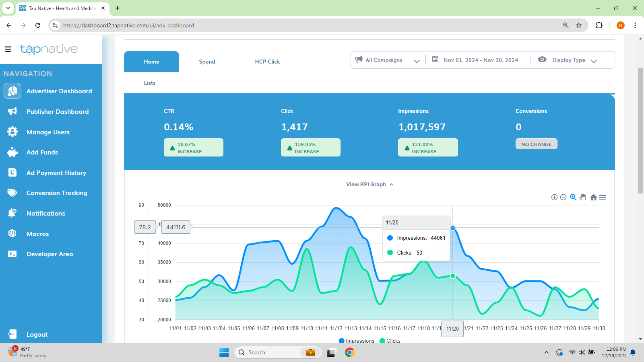Click the NO CHANGE conversions badge
644x362 pixels.
click(x=537, y=144)
